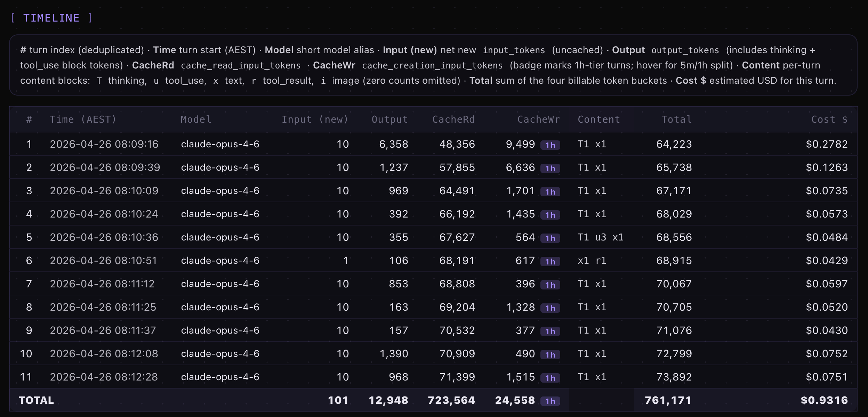
Task: Click the 1h badge in row 1
Action: 550,145
